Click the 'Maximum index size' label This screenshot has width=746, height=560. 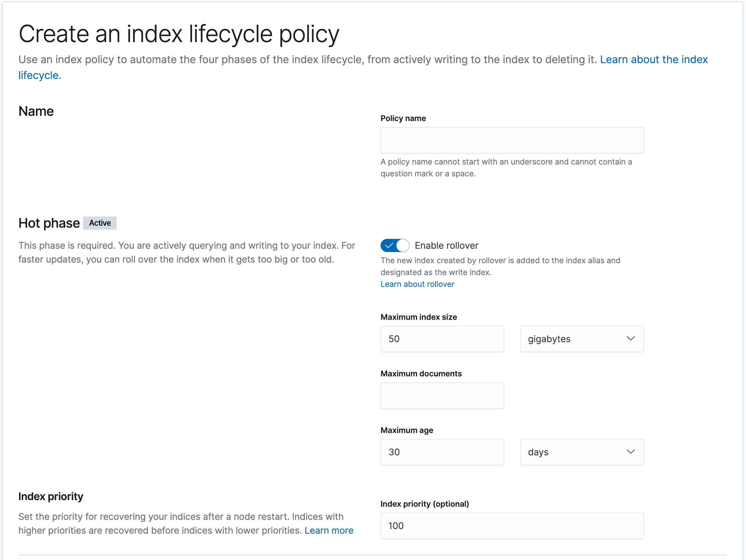coord(418,317)
